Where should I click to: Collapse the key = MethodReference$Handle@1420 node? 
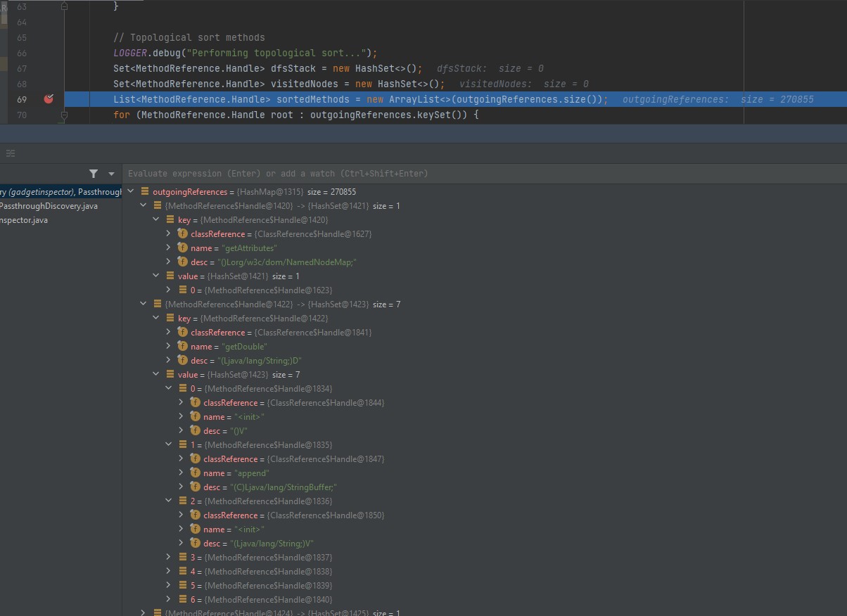click(156, 219)
